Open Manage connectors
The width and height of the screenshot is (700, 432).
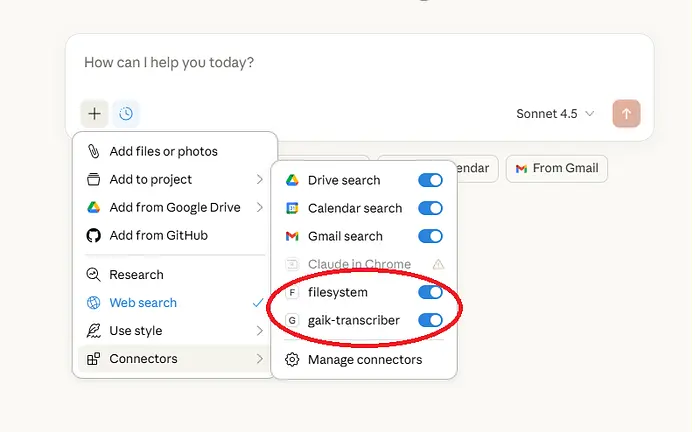coord(364,360)
